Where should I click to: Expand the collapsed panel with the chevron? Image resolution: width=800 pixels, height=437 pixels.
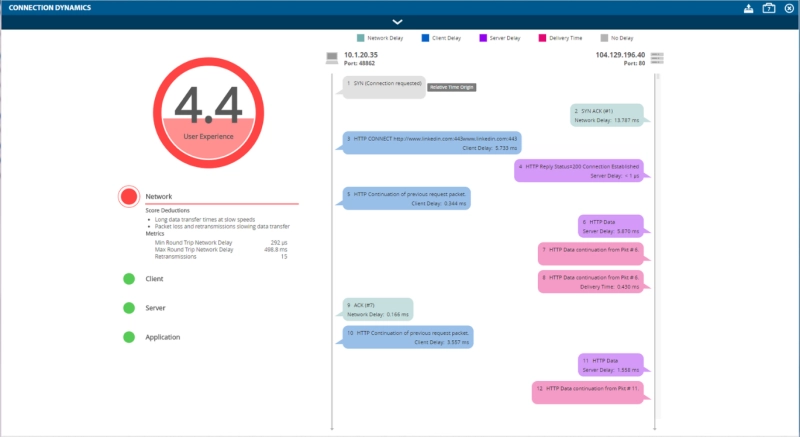398,21
